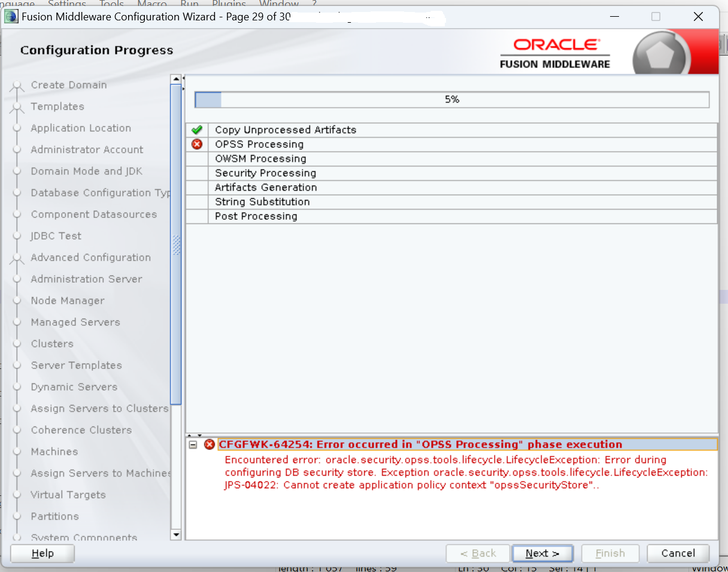Viewport: 728px width, 572px height.
Task: Click the red error icon beside OPSS Processing
Action: [x=197, y=144]
